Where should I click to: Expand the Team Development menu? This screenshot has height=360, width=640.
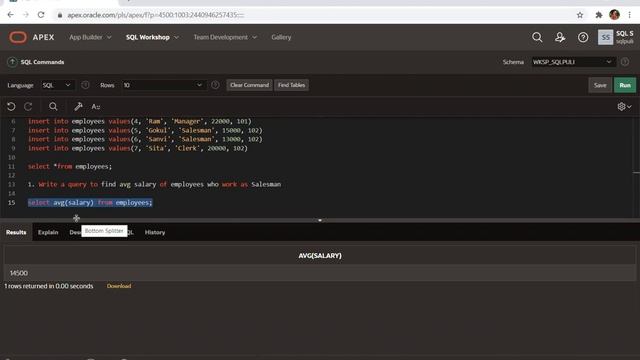225,37
